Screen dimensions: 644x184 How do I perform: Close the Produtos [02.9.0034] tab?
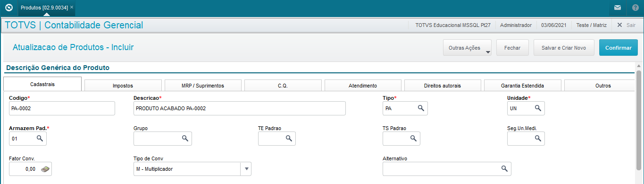[x=72, y=8]
